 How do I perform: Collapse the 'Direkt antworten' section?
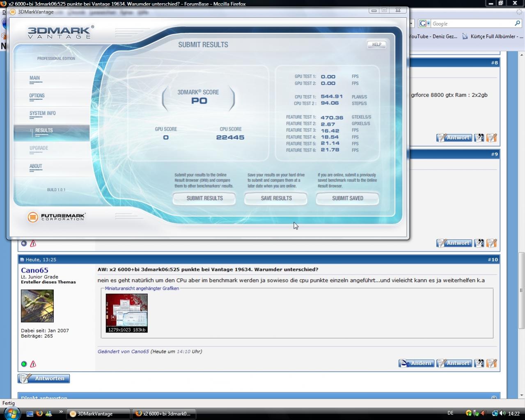tap(494, 397)
